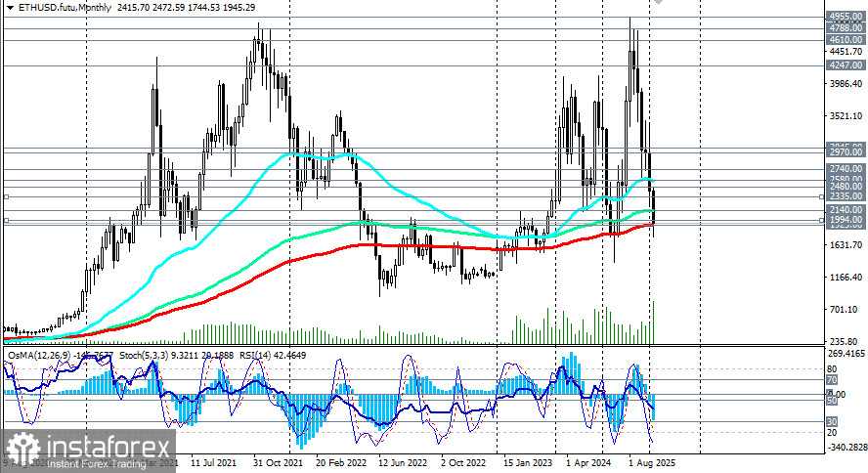Select the 2970.00 price level label
Image resolution: width=868 pixels, height=473 pixels.
tap(846, 152)
